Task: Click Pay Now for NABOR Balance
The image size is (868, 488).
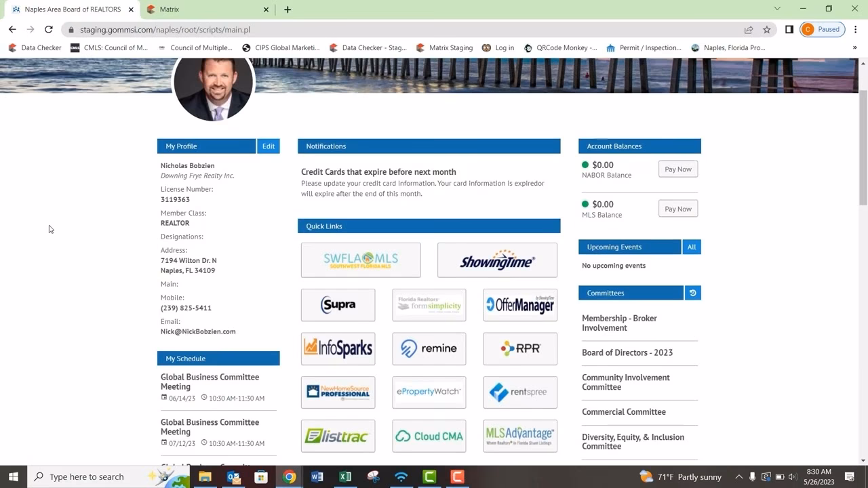Action: [x=677, y=169]
